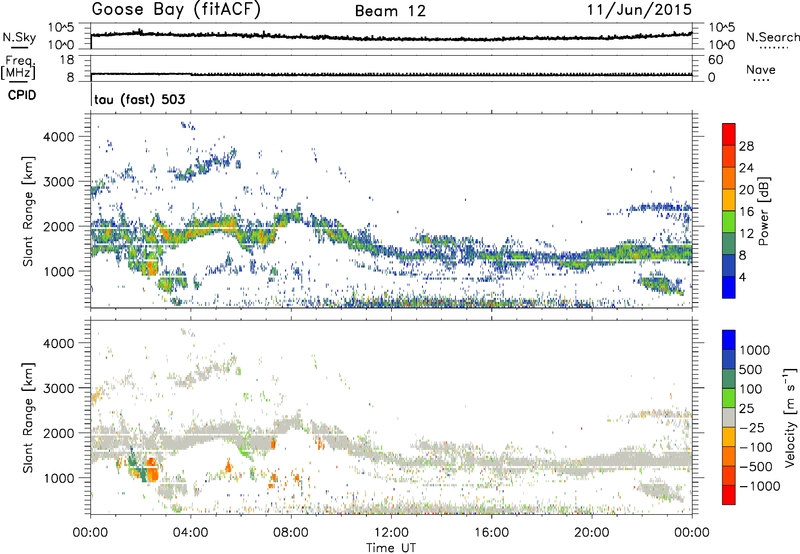Click the 28 label on power colorbar

(x=746, y=146)
